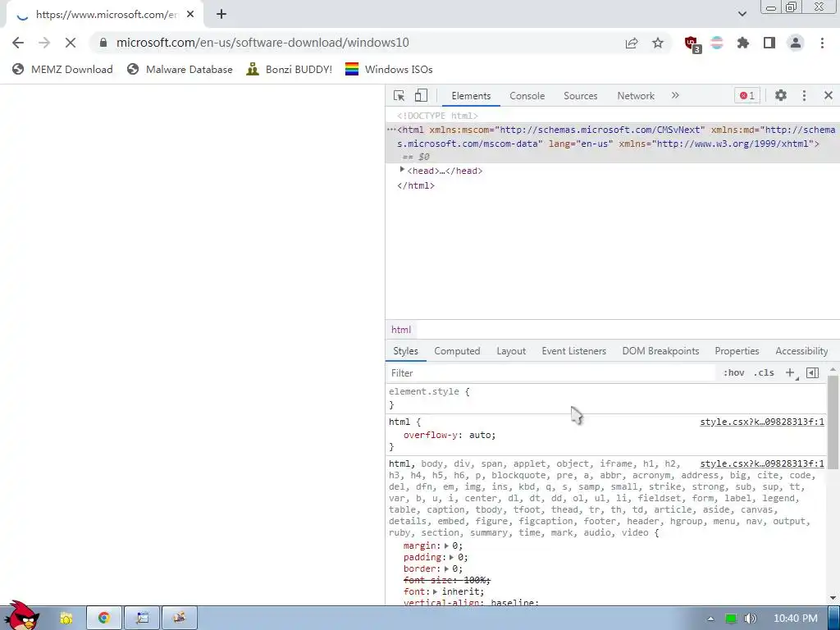Open Chrome's three-dot menu
This screenshot has height=630, width=840.
pyautogui.click(x=822, y=43)
